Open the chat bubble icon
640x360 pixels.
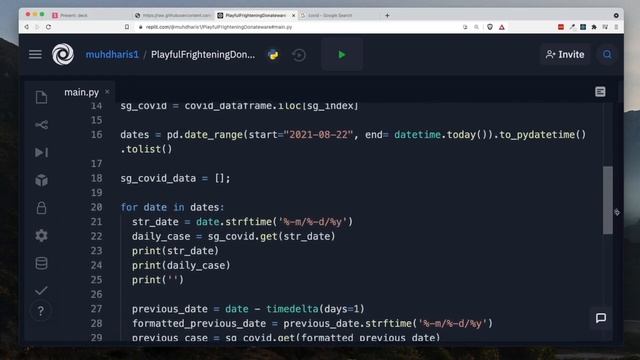[x=601, y=318]
